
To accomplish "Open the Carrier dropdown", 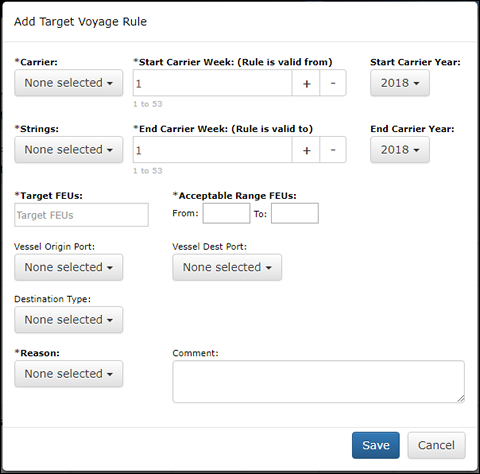I will pyautogui.click(x=69, y=83).
